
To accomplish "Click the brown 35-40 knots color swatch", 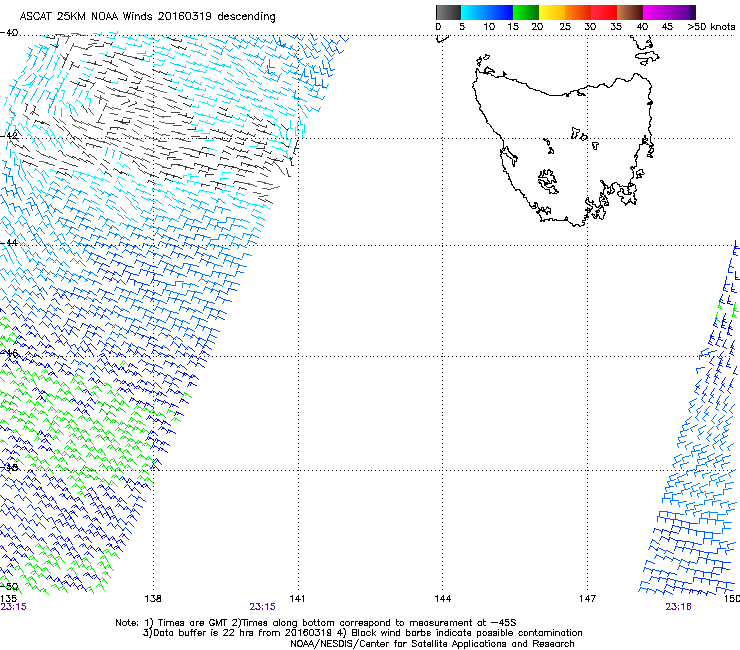I will 630,12.
